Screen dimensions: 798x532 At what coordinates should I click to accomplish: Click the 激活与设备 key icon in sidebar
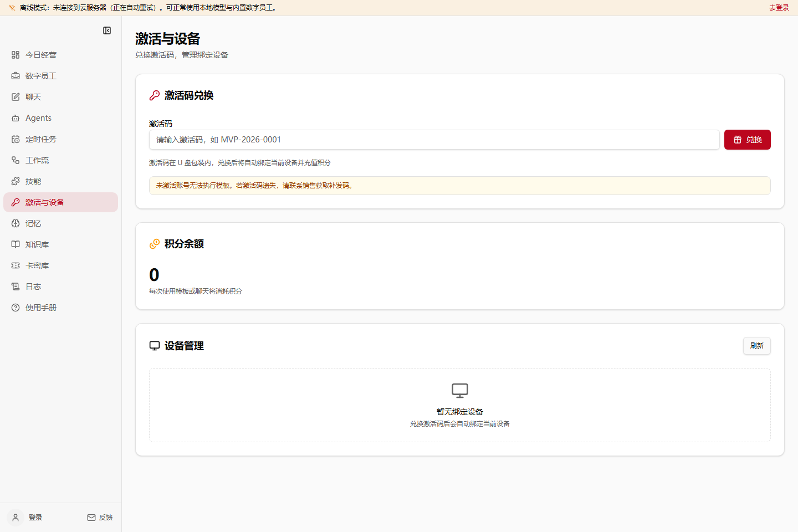click(x=16, y=202)
